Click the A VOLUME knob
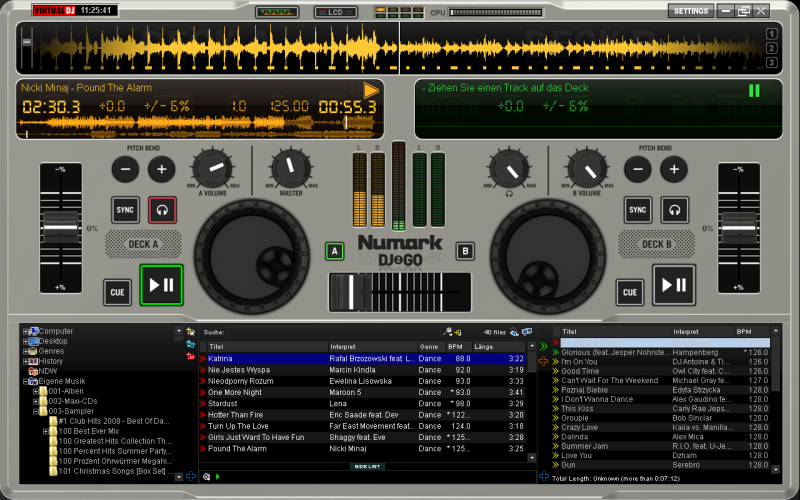The height and width of the screenshot is (500, 800). [x=212, y=168]
